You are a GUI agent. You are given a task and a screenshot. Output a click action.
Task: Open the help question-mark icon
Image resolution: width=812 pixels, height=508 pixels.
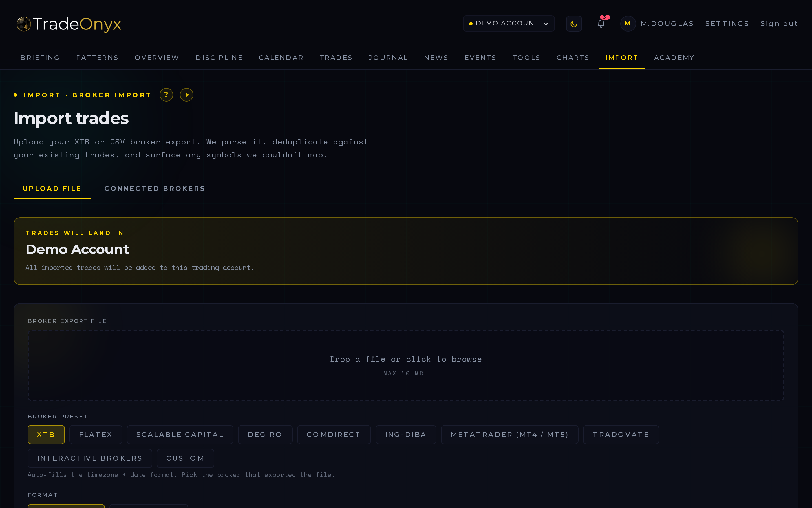tap(166, 95)
